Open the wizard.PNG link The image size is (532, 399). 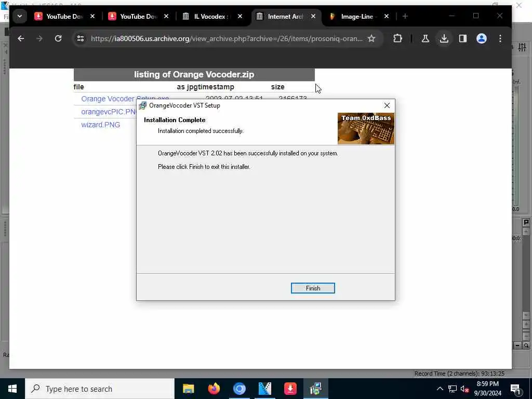[100, 125]
